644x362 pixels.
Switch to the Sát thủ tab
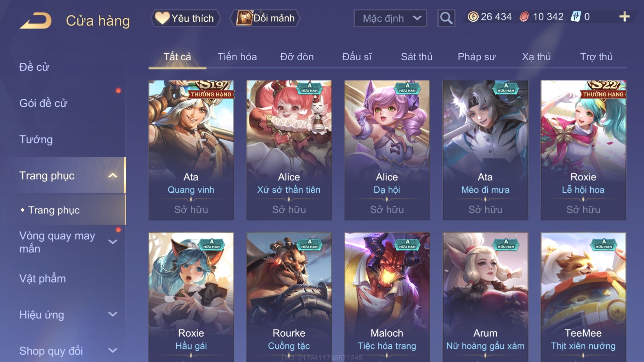(x=416, y=57)
